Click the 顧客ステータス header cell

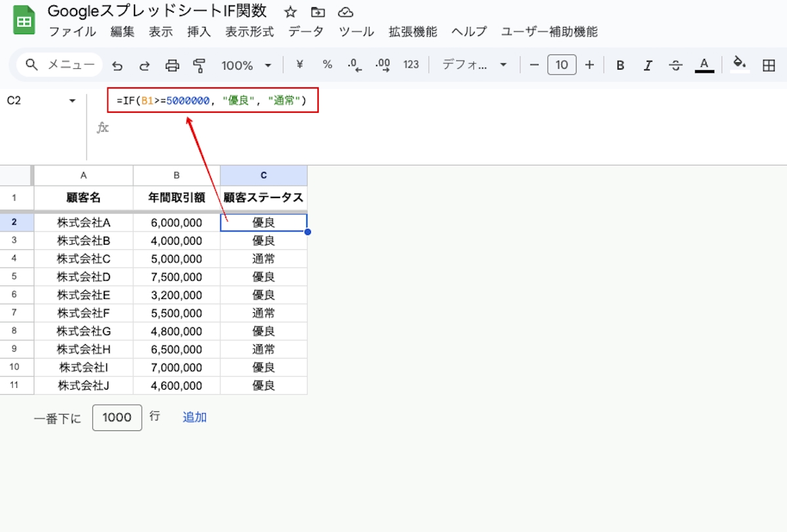(x=264, y=197)
